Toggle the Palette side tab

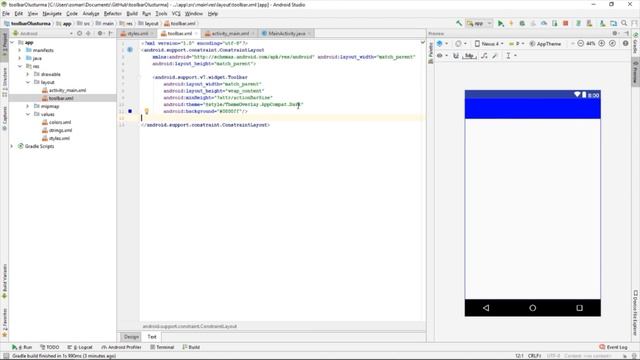click(x=430, y=54)
